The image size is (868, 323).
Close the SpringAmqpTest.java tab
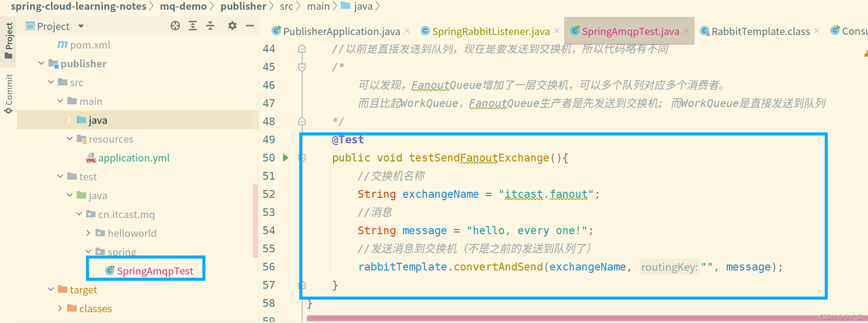pyautogui.click(x=686, y=31)
